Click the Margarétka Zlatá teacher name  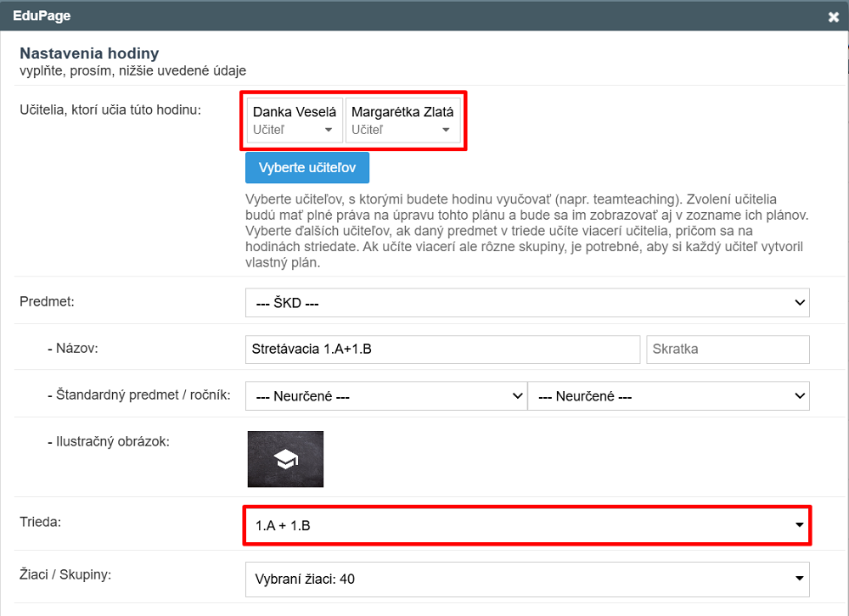coord(402,112)
